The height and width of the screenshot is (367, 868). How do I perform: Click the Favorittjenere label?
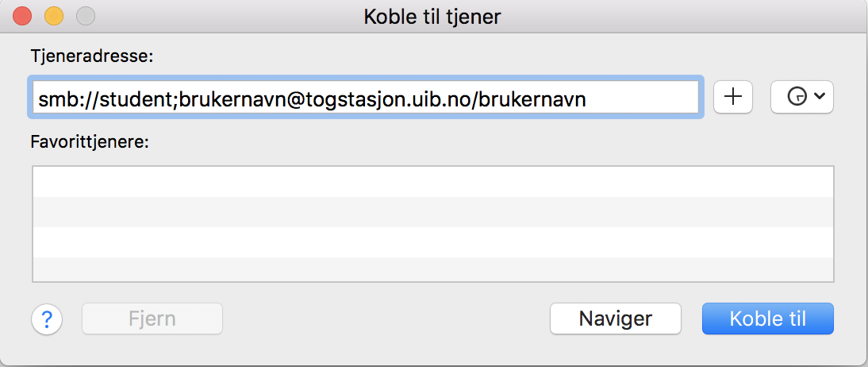(x=90, y=143)
